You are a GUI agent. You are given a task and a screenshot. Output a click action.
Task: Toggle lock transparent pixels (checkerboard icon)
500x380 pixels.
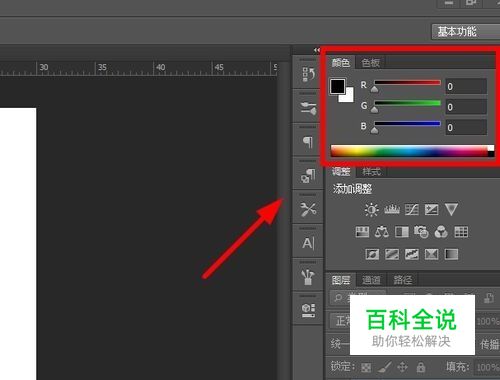[x=366, y=368]
